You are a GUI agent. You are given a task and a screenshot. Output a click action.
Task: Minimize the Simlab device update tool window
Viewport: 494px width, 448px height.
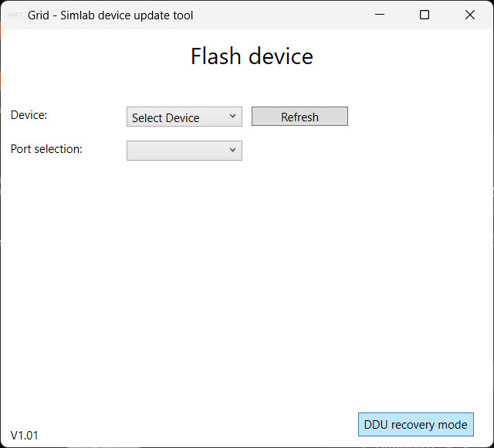380,15
